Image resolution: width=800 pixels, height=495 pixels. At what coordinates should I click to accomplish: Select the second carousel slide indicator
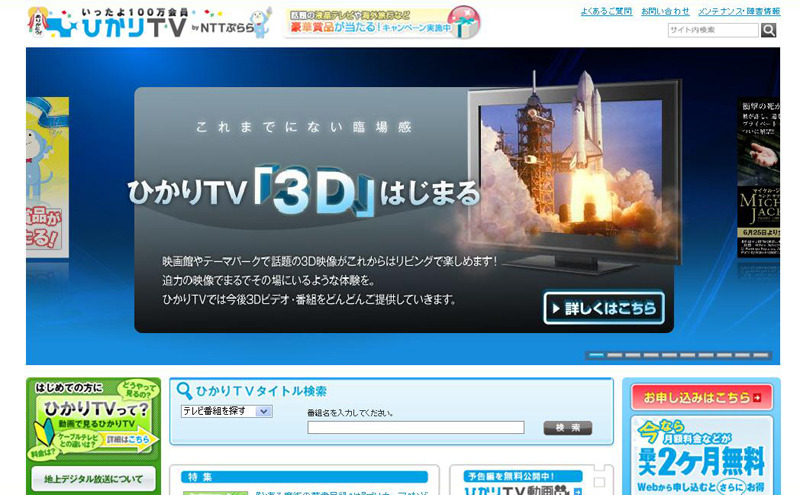click(614, 355)
